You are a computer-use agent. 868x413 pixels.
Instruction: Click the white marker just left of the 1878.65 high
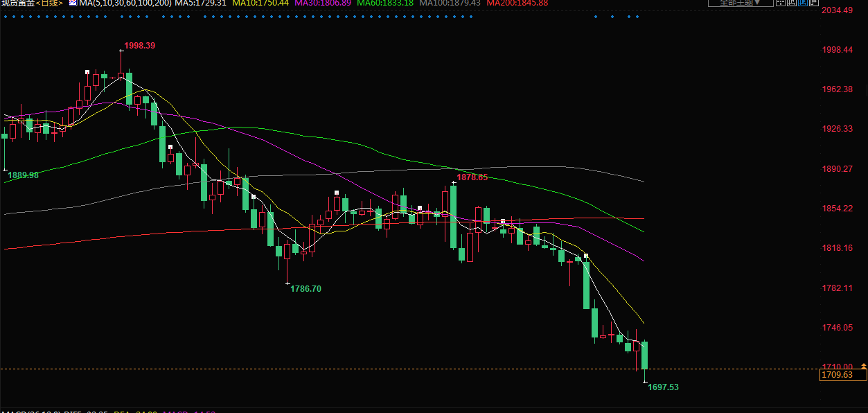pyautogui.click(x=454, y=184)
